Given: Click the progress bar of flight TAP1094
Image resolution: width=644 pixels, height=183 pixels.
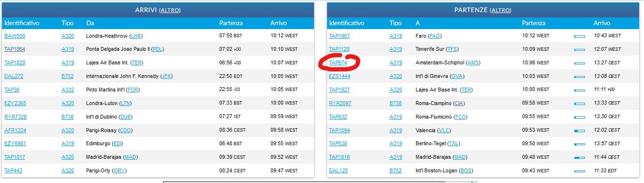Looking at the screenshot, I should click(579, 131).
